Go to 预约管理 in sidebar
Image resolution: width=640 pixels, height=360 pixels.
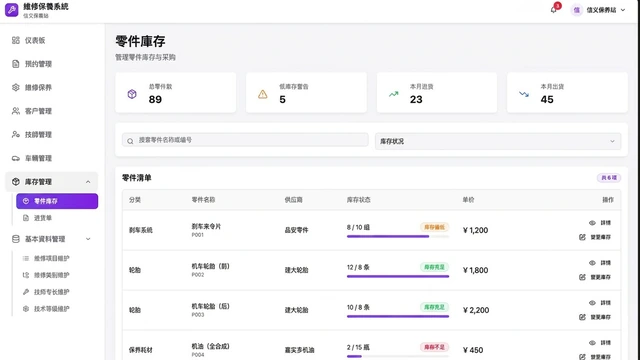coord(51,64)
